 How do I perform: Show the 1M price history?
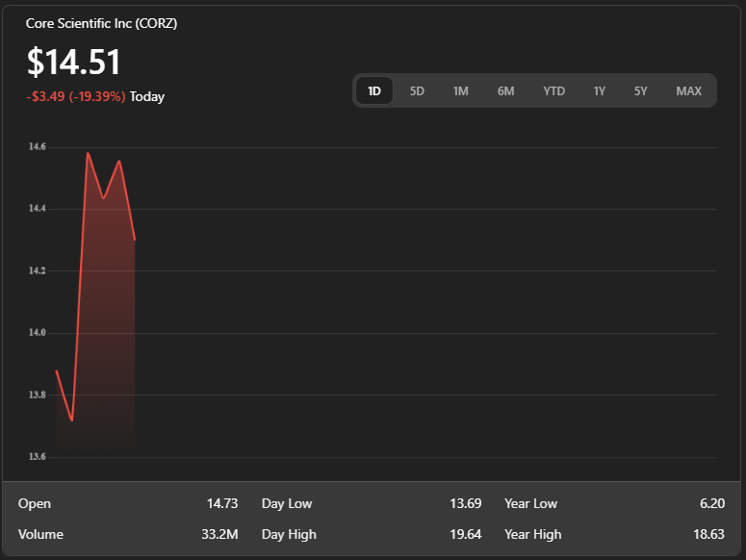pyautogui.click(x=460, y=91)
